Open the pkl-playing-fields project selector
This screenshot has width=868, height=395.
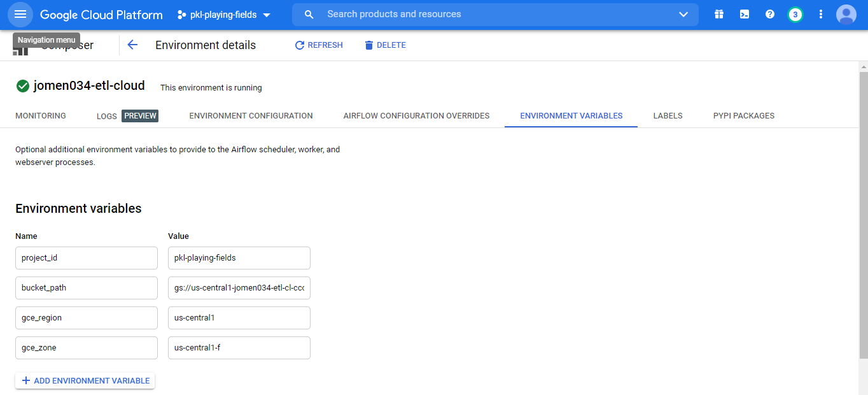(224, 15)
